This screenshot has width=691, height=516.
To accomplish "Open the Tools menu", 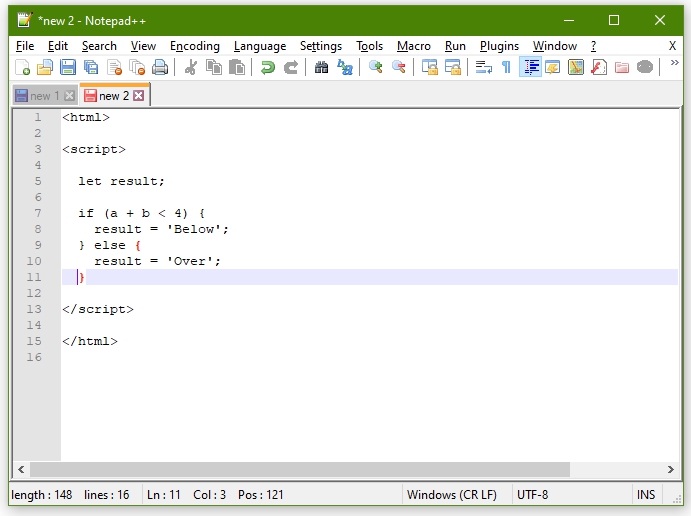I will (x=369, y=46).
